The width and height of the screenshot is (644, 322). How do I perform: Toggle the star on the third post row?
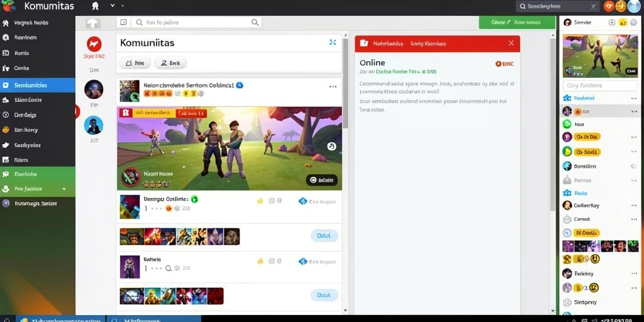point(260,261)
